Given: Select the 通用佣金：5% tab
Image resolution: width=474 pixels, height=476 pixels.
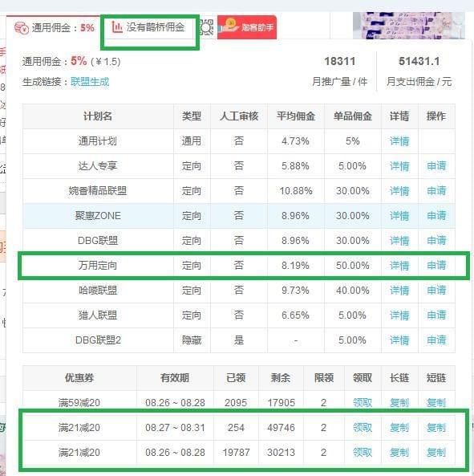Looking at the screenshot, I should 55,28.
